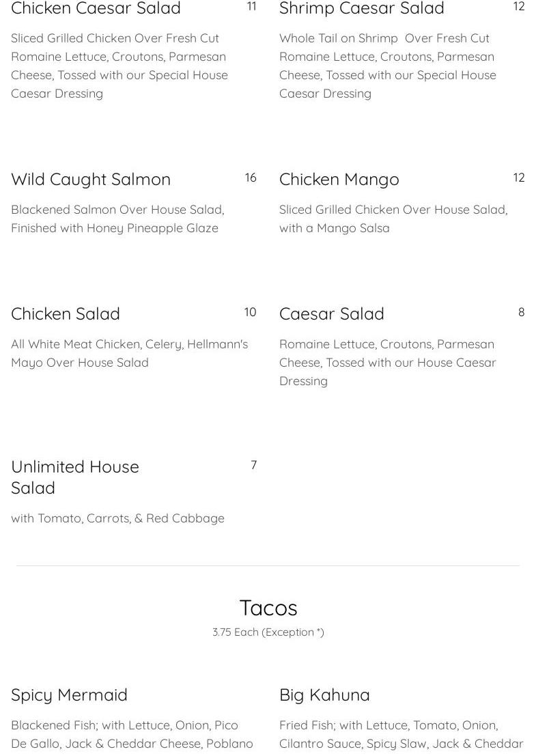Click the Mango Salsa description text
536x756 pixels.
tap(393, 219)
